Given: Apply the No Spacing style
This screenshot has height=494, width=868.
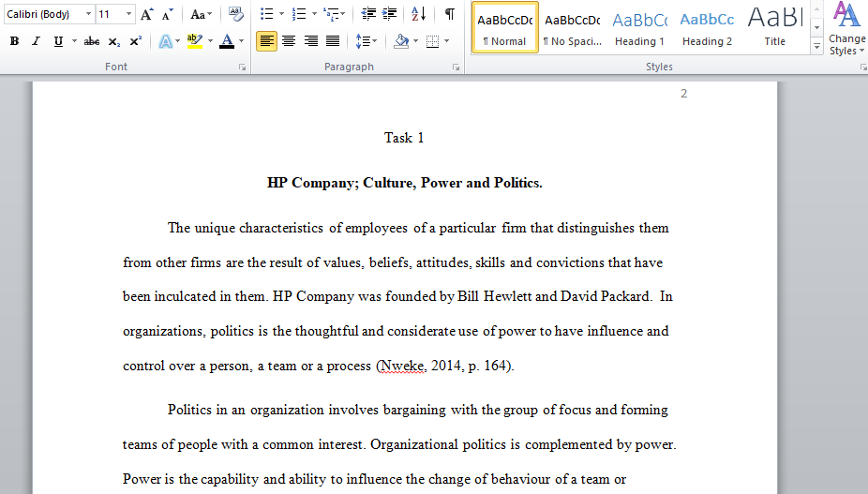Looking at the screenshot, I should [x=573, y=28].
